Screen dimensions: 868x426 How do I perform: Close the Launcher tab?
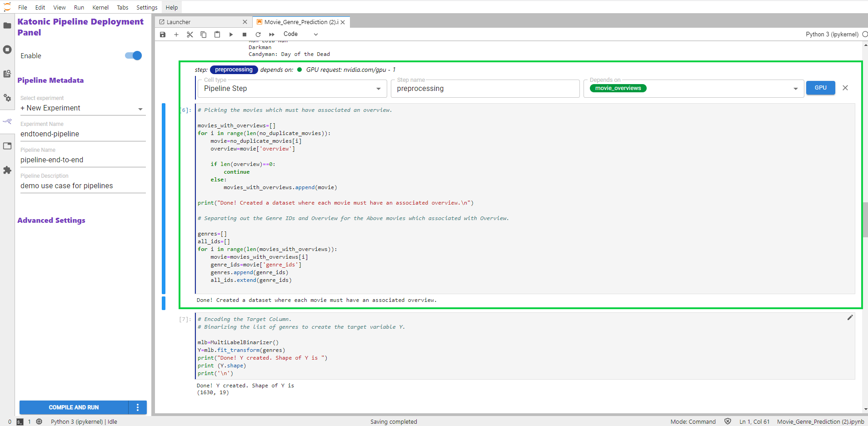245,22
